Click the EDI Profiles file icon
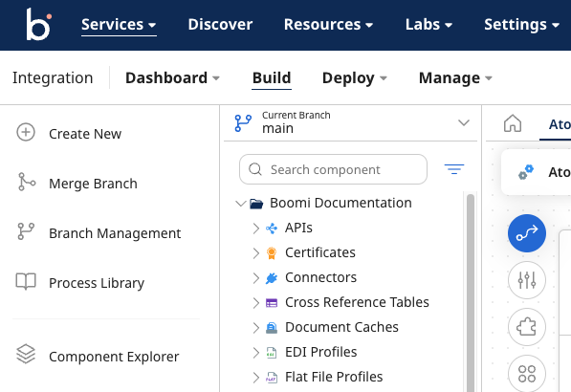This screenshot has width=571, height=392. click(x=272, y=353)
